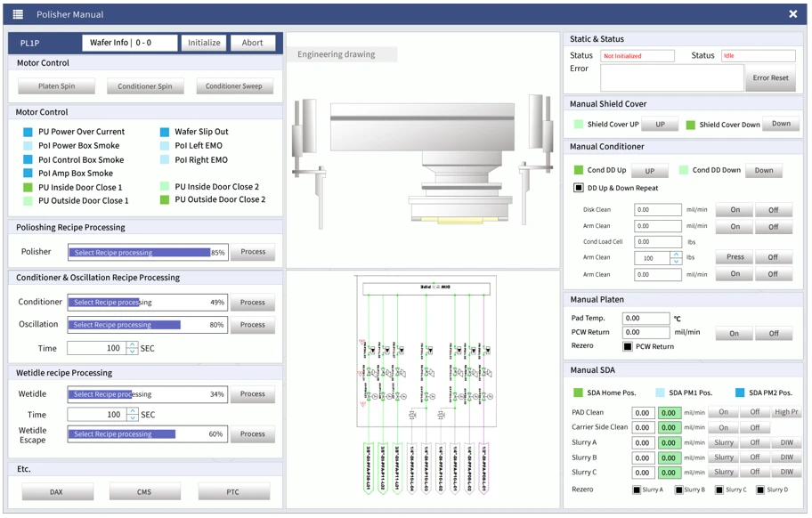Process the Wetidle recipe

[253, 394]
